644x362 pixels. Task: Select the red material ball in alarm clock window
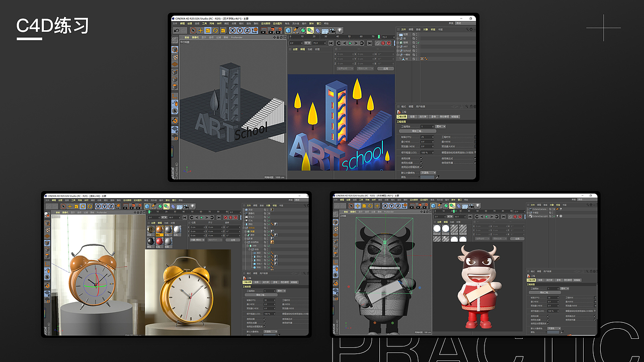click(x=159, y=242)
